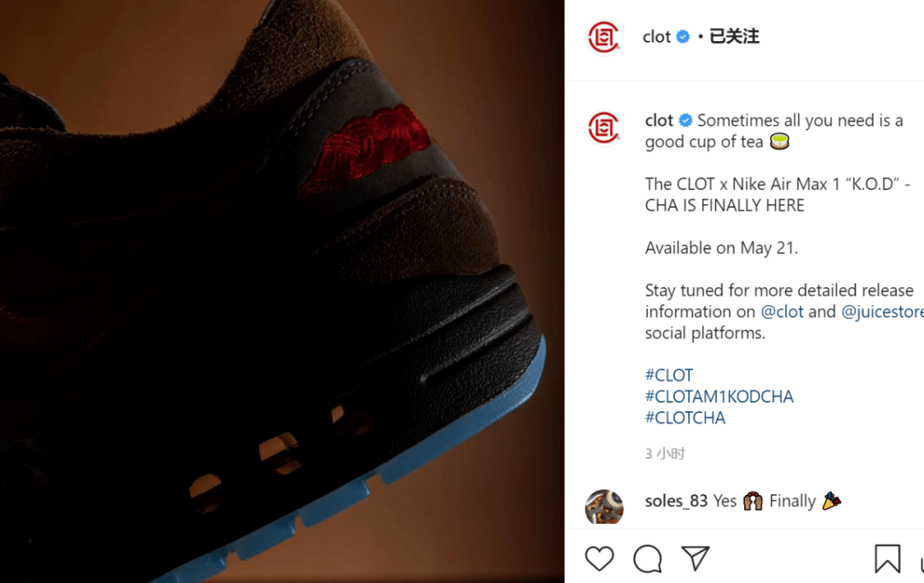Viewport: 924px width, 583px height.
Task: Open the clot profile picture in header
Action: click(x=604, y=37)
